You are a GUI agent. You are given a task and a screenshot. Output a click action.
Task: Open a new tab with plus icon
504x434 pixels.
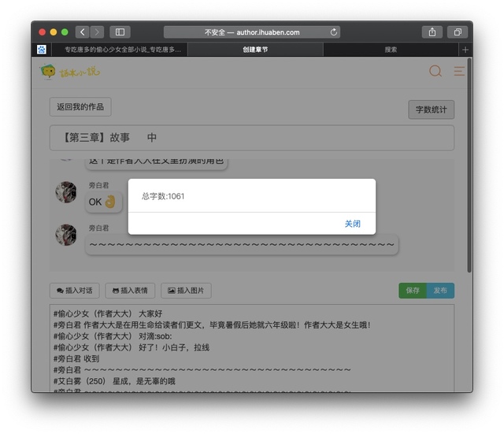pos(465,50)
